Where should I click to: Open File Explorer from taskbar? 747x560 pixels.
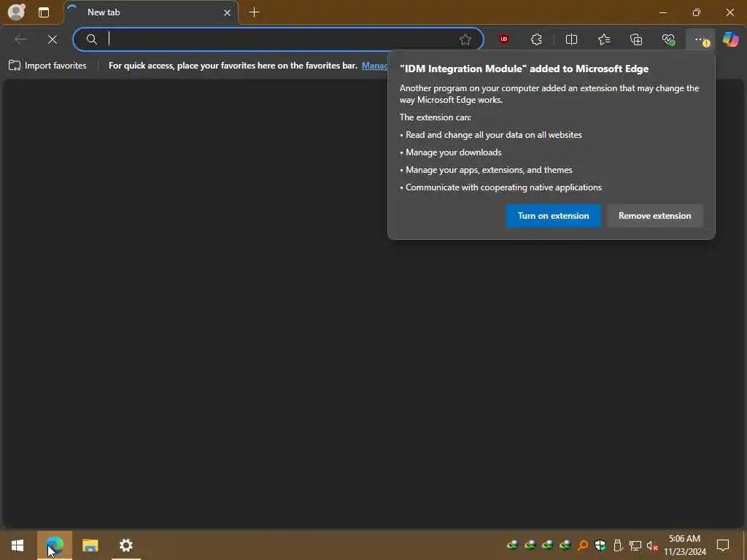tap(90, 545)
